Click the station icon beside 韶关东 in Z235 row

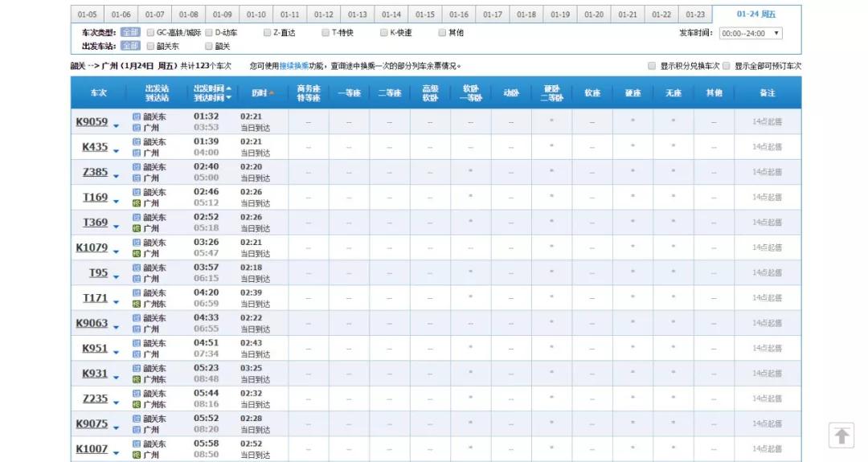136,394
